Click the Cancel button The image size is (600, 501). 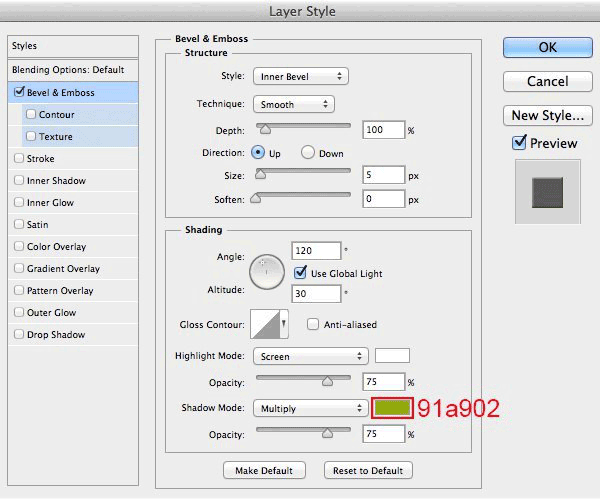click(x=548, y=81)
